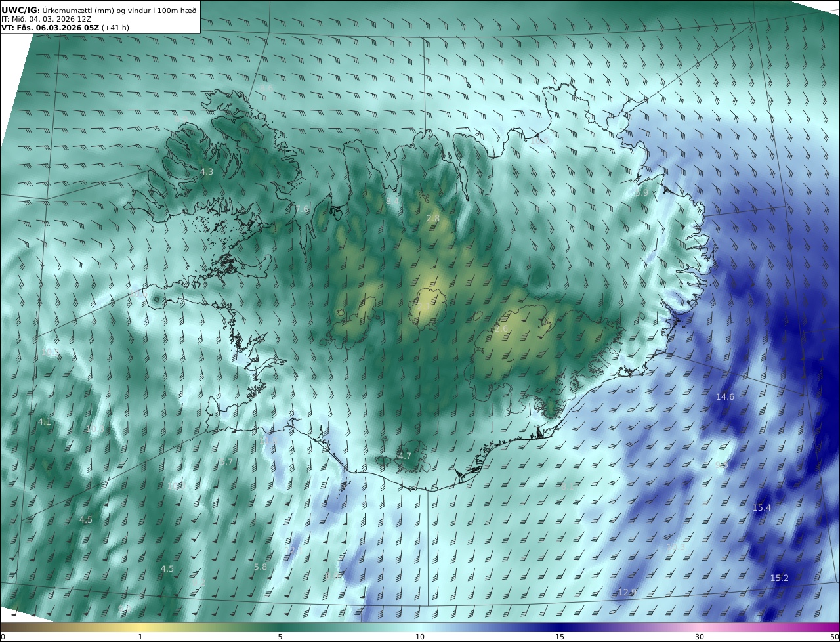Screen dimensions: 840x642
Task: Click the 7.6 precipitation value label
Action: tap(302, 209)
